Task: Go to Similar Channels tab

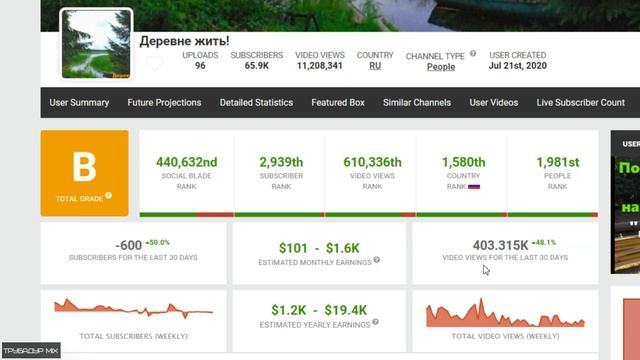Action: coord(417,102)
